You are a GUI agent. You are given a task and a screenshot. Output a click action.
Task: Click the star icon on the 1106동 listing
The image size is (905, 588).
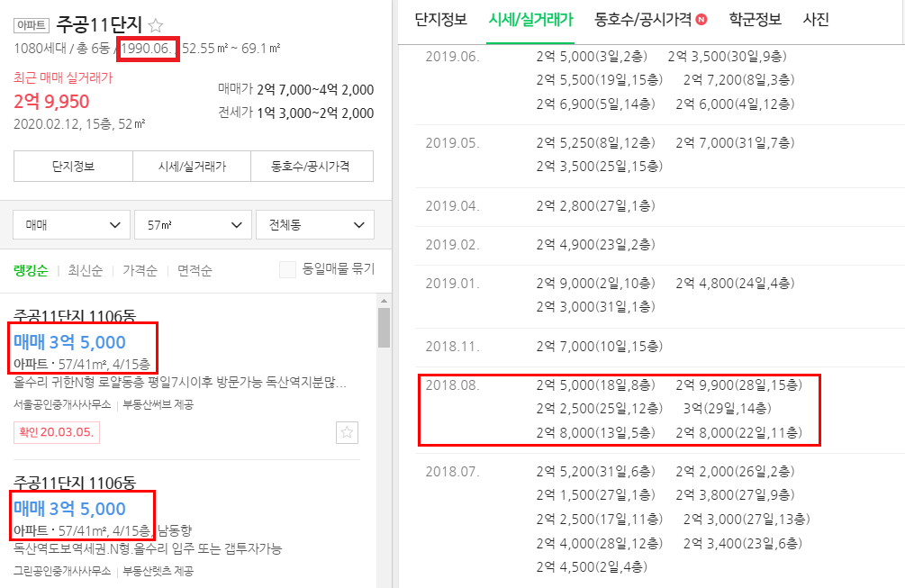(347, 433)
